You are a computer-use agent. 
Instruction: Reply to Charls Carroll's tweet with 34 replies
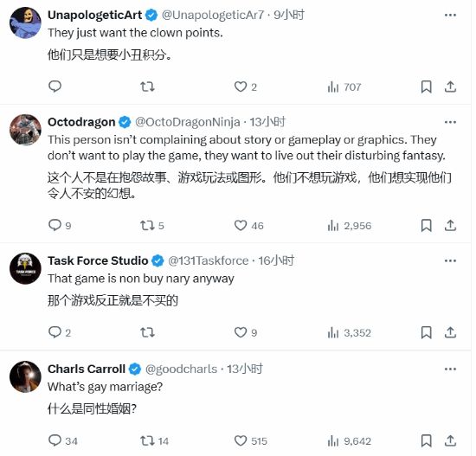(x=63, y=440)
